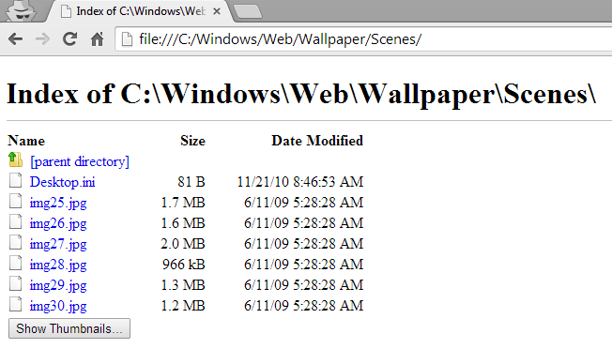The height and width of the screenshot is (364, 612).
Task: Click the Forward navigation arrow
Action: coord(42,39)
